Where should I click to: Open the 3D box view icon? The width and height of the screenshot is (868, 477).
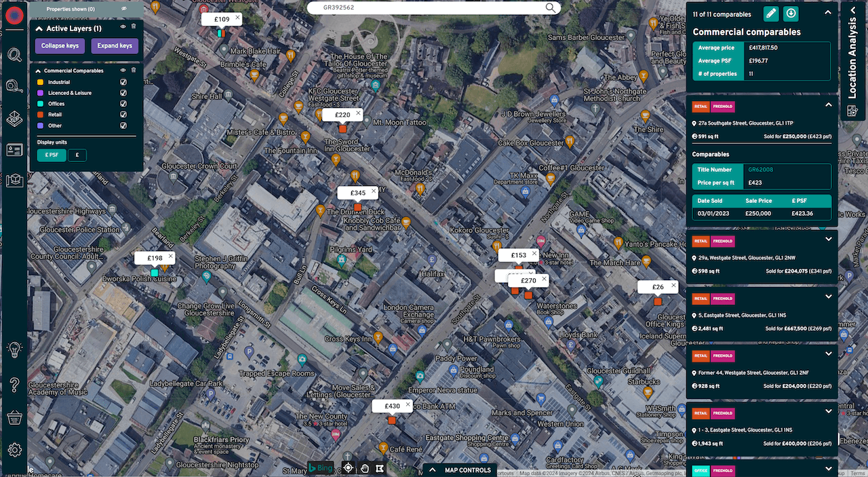point(14,180)
